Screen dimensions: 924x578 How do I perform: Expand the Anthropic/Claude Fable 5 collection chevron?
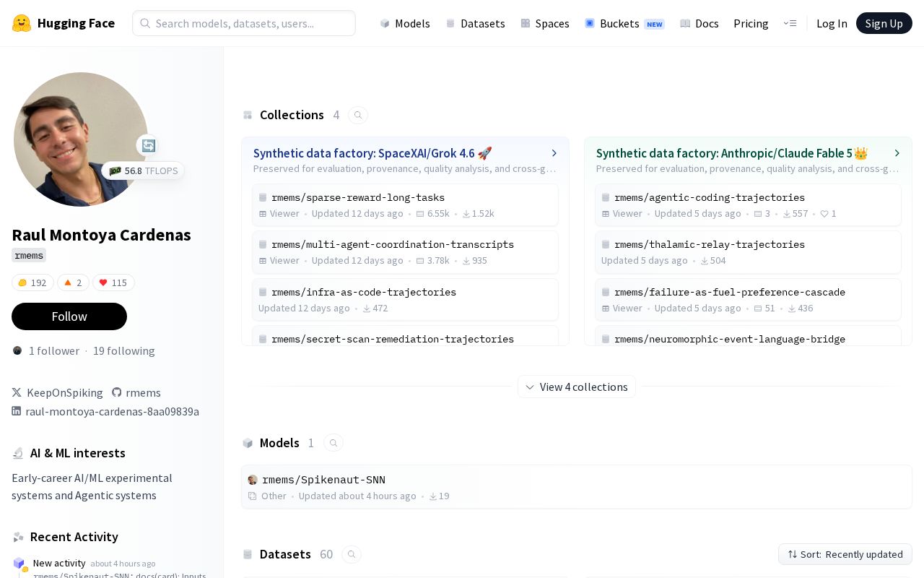pyautogui.click(x=897, y=153)
